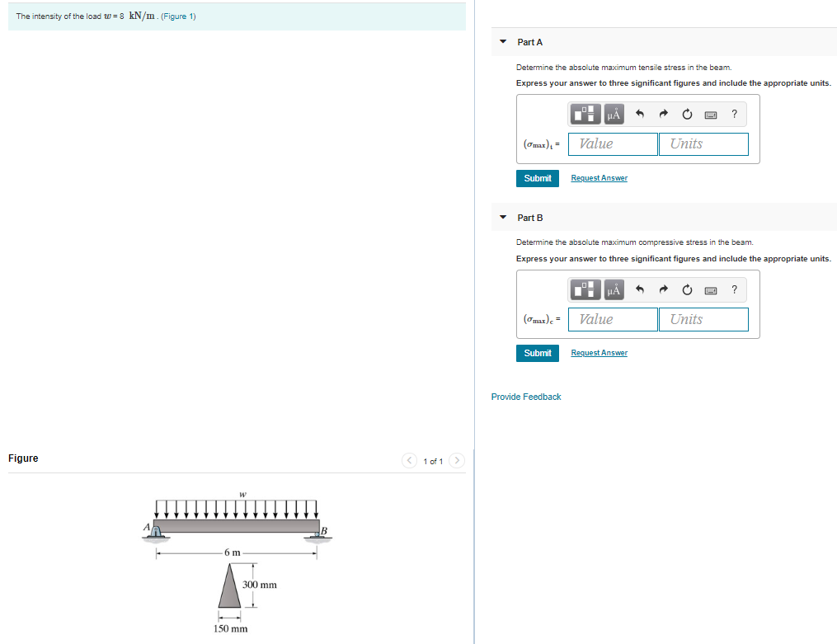The height and width of the screenshot is (644, 837).
Task: Open the equation template editor in Part A
Action: pyautogui.click(x=585, y=114)
